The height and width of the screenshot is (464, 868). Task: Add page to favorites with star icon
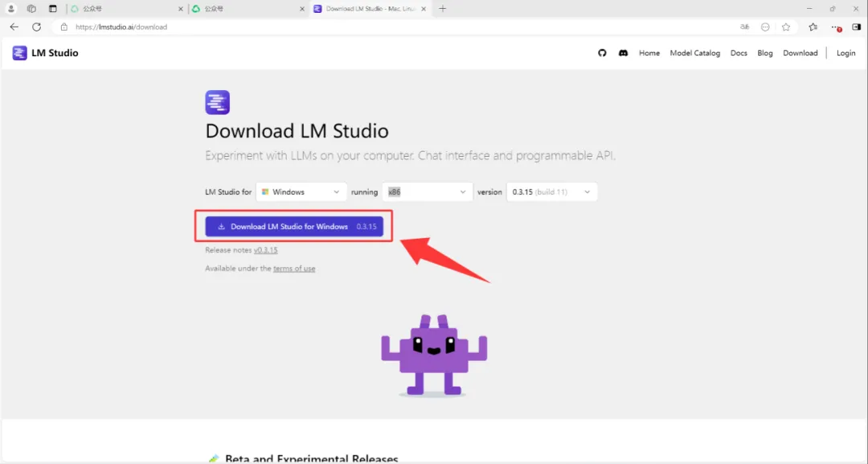pos(786,27)
